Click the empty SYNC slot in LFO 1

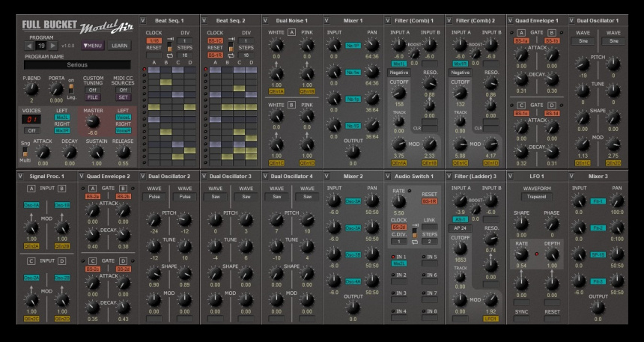point(522,319)
